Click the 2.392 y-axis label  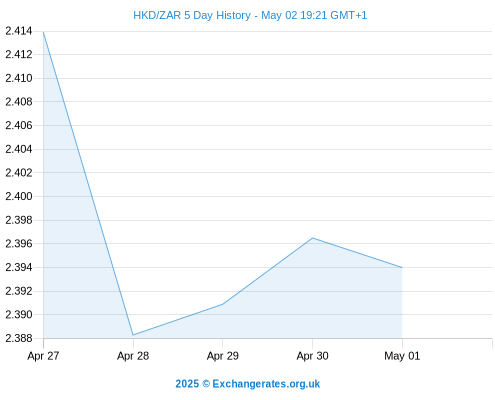(x=19, y=291)
